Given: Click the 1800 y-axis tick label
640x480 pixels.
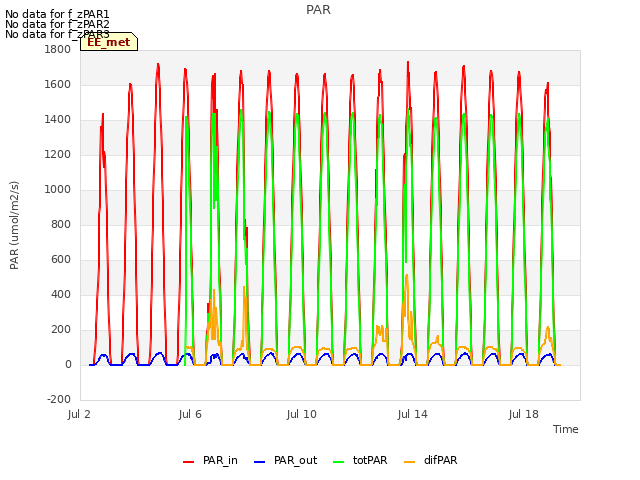Looking at the screenshot, I should pos(58,49).
